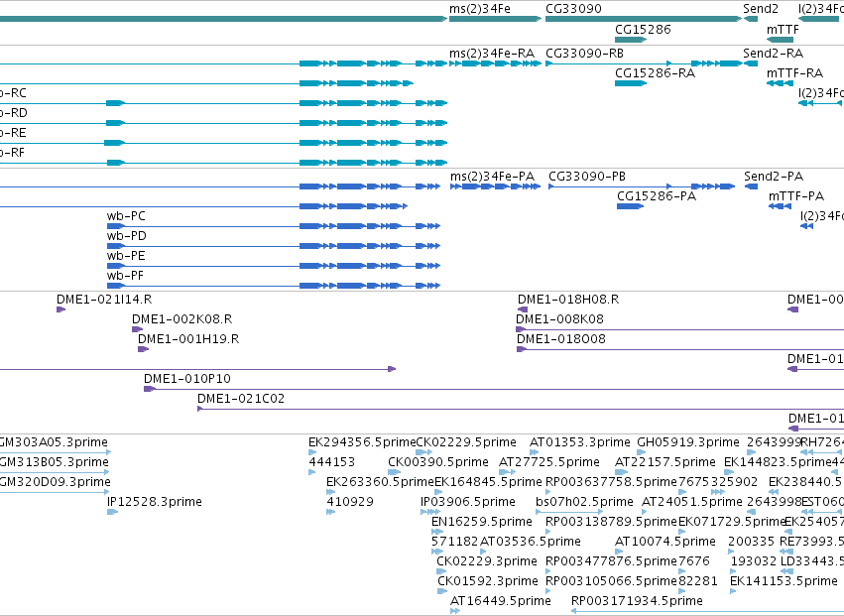Select the RP003477876.5prime EST label
The width and height of the screenshot is (844, 616).
[611, 561]
